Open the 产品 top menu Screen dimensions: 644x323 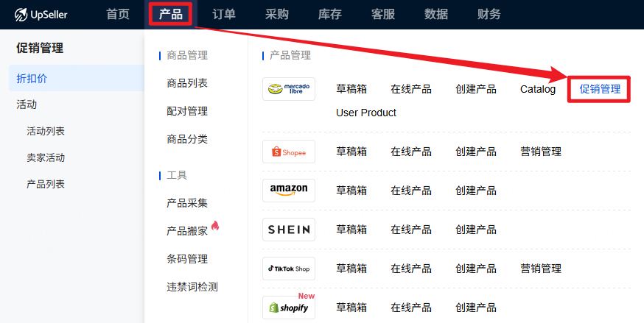click(x=171, y=14)
